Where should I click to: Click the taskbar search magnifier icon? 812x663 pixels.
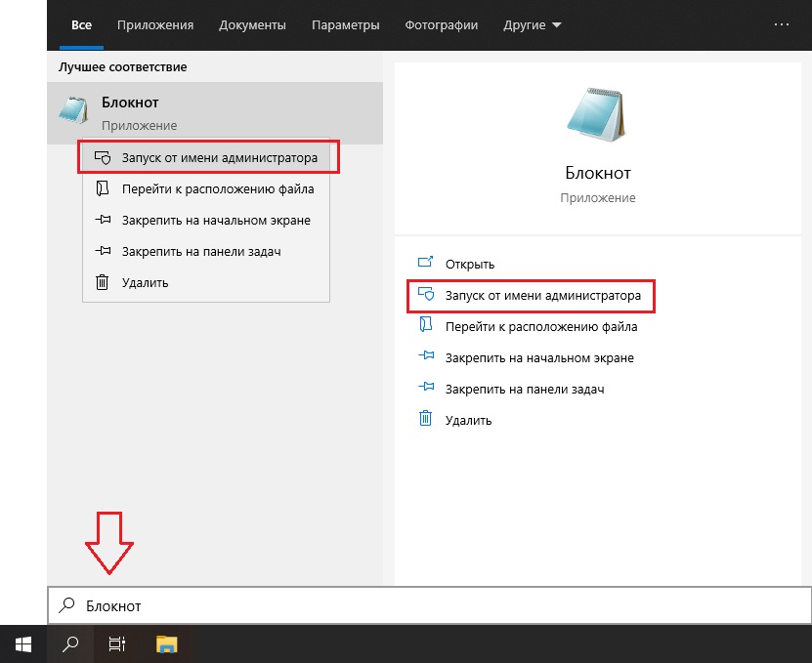tap(70, 643)
